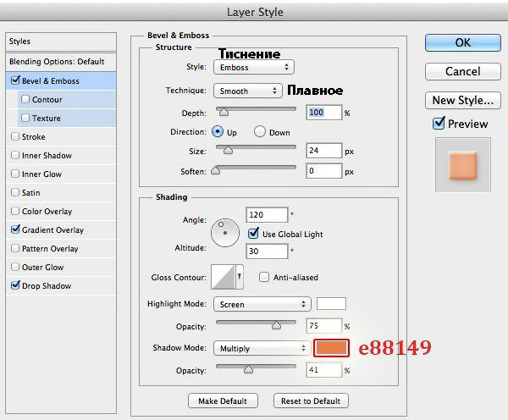508x420 pixels.
Task: Click the Reset to Default button
Action: 311,401
